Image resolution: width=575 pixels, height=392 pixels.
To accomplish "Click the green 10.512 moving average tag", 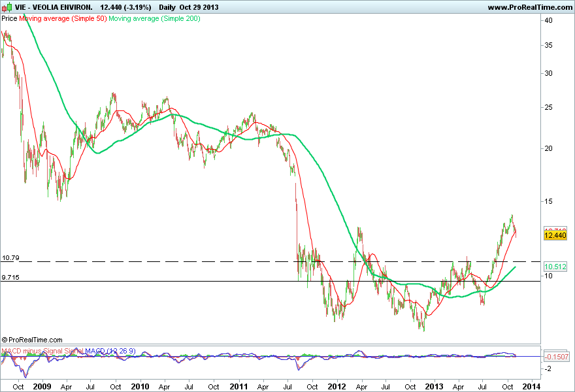I will coord(555,267).
